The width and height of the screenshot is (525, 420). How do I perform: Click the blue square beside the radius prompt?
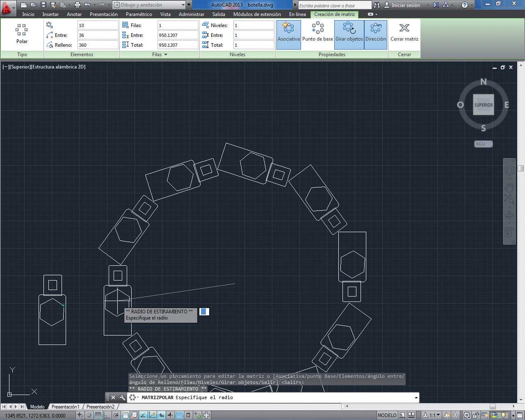(x=203, y=312)
